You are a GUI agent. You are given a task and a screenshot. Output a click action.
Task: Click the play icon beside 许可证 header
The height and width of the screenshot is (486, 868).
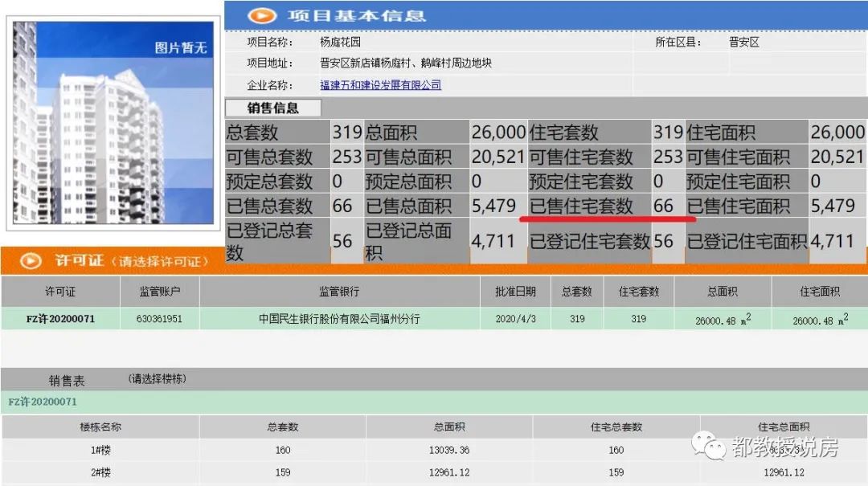coord(31,261)
